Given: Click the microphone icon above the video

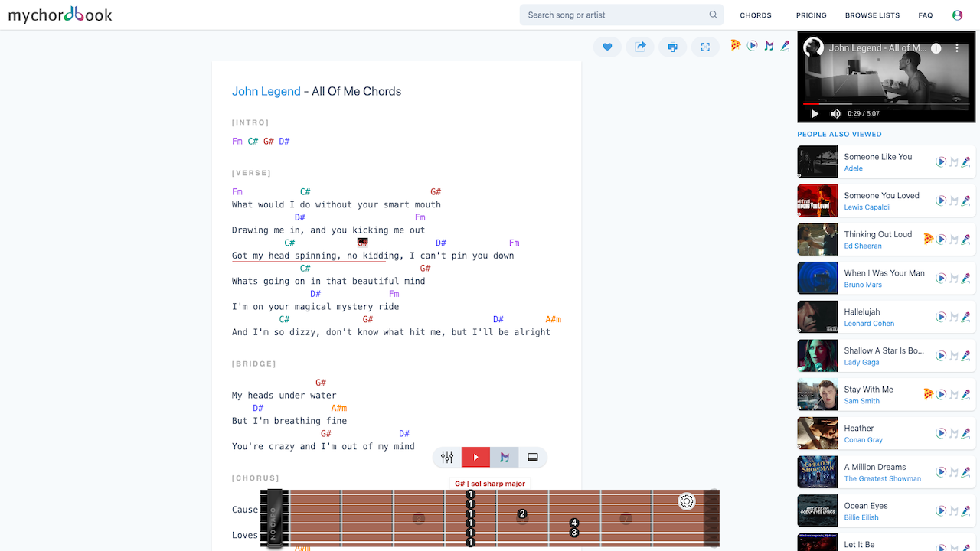Looking at the screenshot, I should point(785,46).
